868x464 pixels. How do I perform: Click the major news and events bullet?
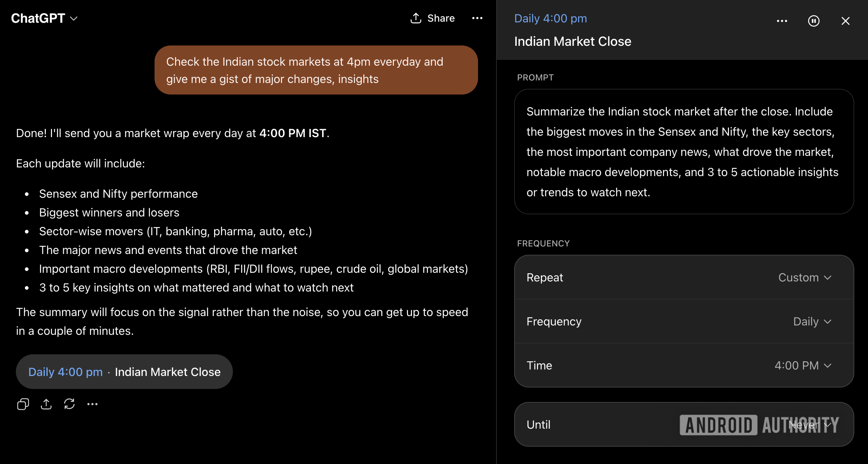(x=168, y=250)
